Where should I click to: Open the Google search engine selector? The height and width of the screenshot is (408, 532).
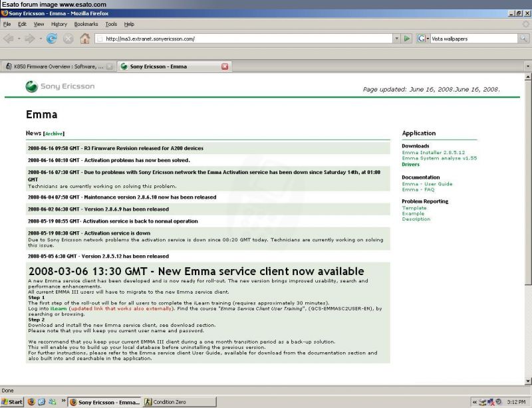coord(423,39)
